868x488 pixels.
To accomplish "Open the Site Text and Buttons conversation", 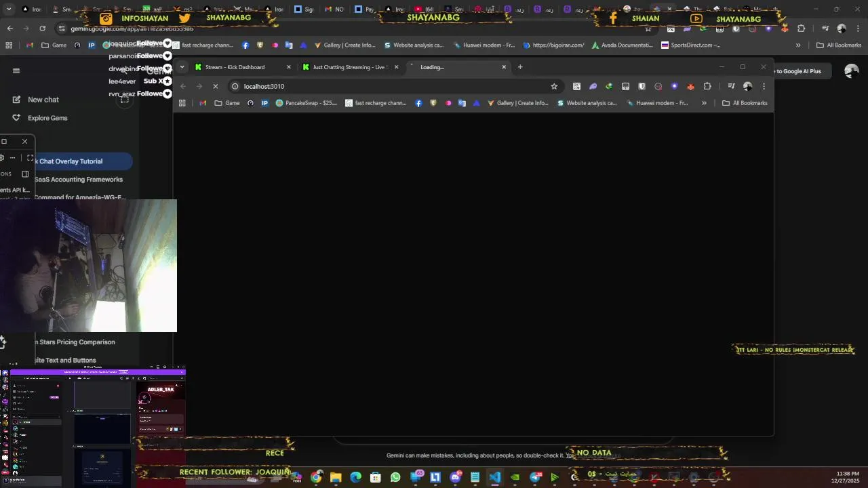I will [64, 360].
